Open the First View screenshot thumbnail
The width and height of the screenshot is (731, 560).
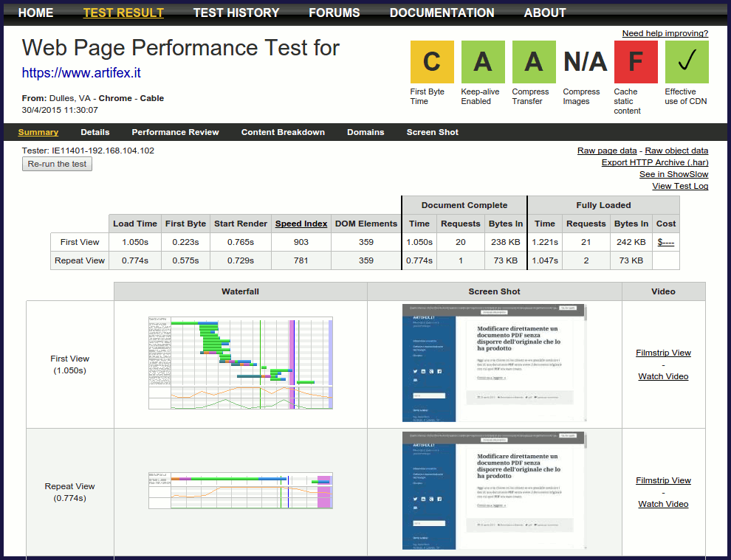pos(494,363)
